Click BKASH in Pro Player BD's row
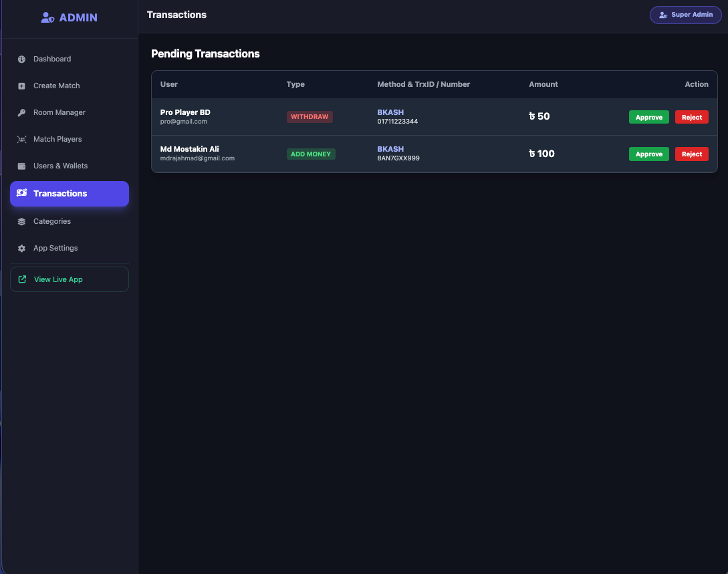Screen dimensions: 728x574 (x=390, y=112)
